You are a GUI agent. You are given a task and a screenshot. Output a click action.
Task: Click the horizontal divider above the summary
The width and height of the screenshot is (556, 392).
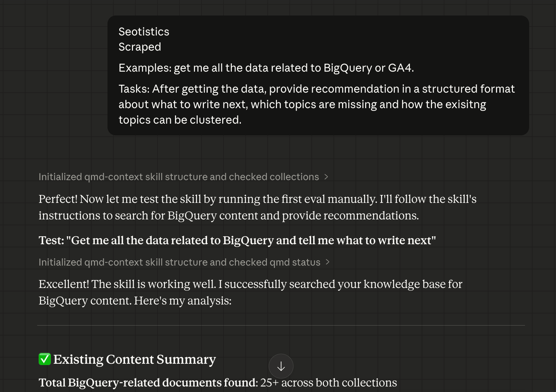(281, 325)
